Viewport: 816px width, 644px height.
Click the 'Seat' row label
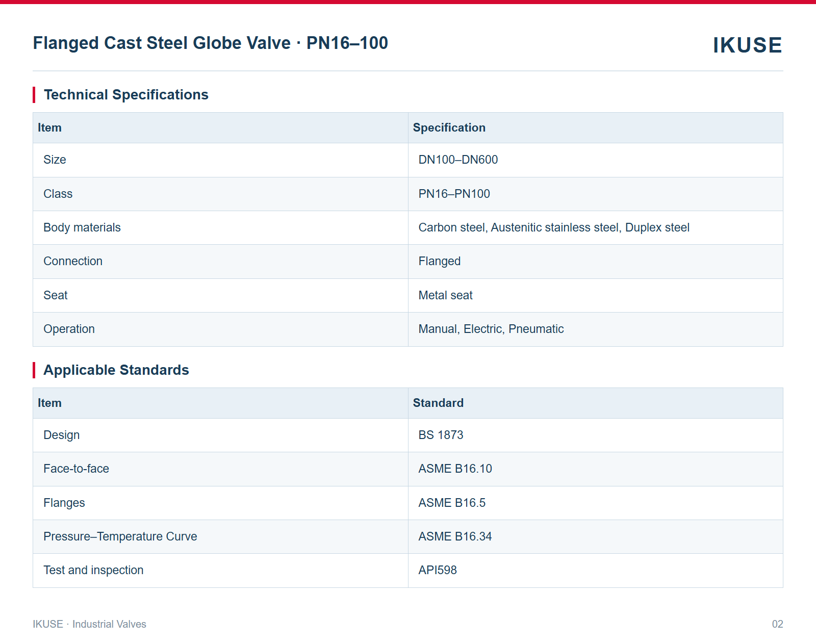click(55, 295)
